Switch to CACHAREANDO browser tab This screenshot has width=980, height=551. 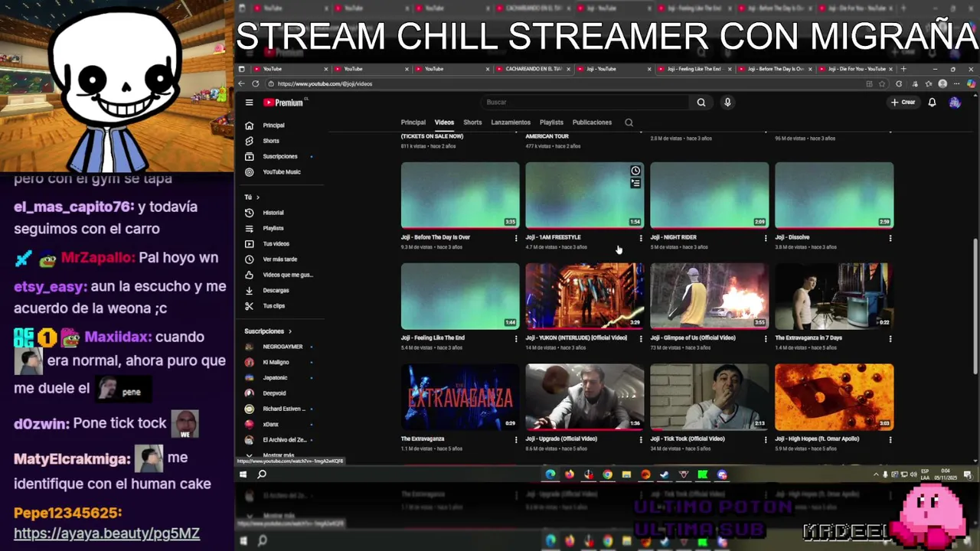pos(531,69)
